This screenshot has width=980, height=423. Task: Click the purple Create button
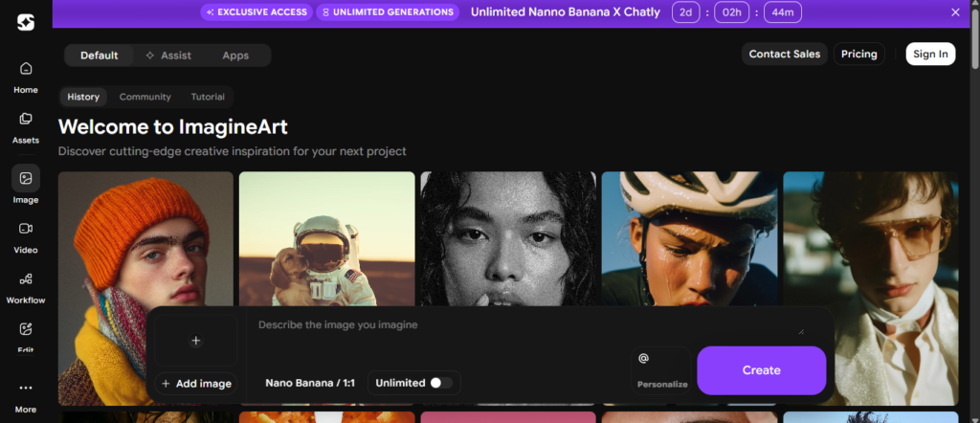761,370
